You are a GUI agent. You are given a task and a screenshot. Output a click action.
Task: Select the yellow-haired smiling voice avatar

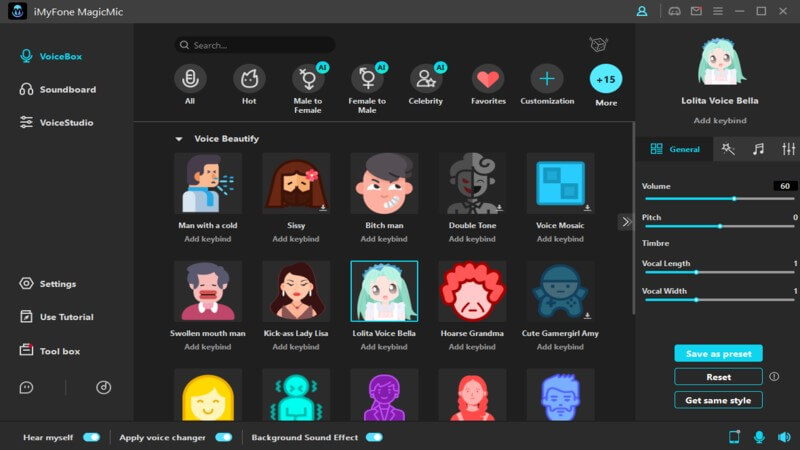208,395
